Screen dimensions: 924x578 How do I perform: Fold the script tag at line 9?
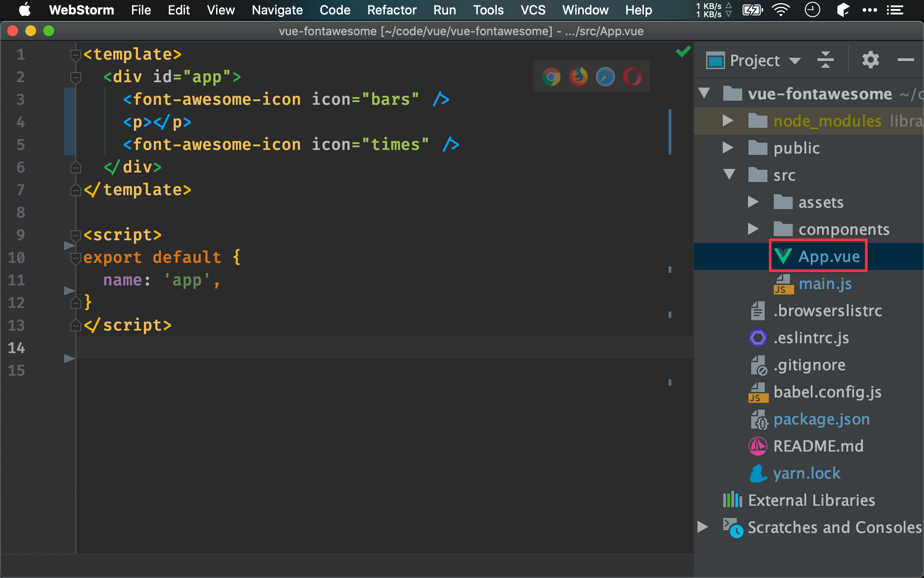click(75, 235)
